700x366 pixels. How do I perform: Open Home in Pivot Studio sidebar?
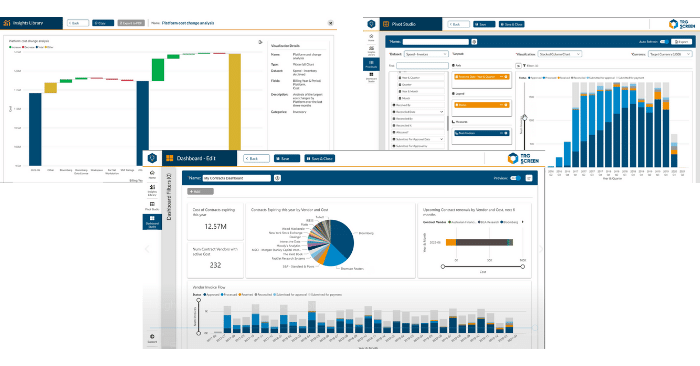[x=371, y=37]
